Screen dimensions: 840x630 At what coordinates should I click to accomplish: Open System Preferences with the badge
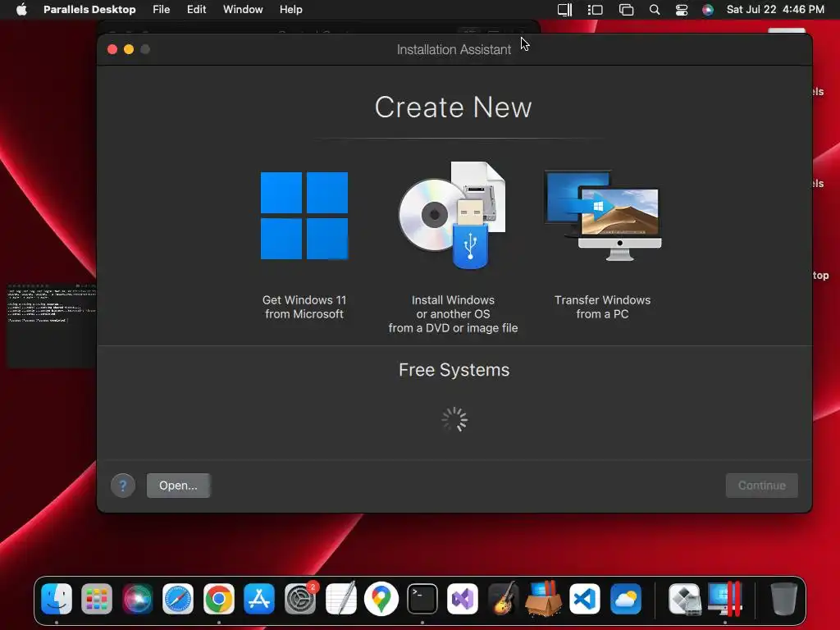pyautogui.click(x=300, y=598)
